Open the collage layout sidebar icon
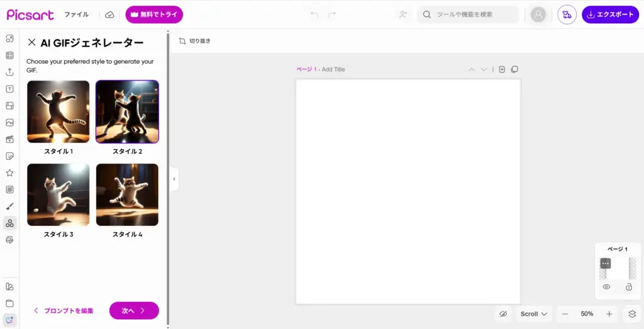Screen dimensions: 644x329 [9, 106]
